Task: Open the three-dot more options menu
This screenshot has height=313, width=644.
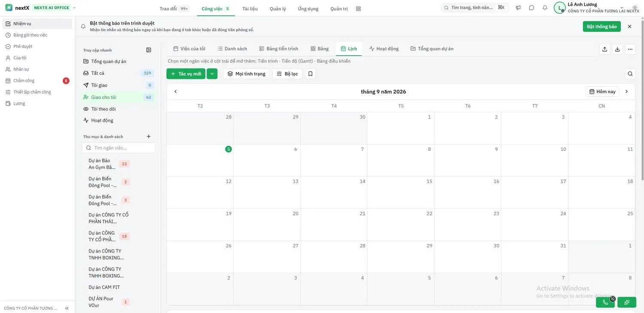Action: [x=630, y=49]
